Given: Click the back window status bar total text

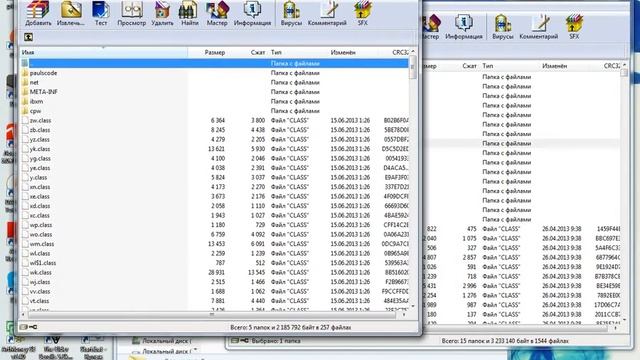Looking at the screenshot, I should click(504, 340).
